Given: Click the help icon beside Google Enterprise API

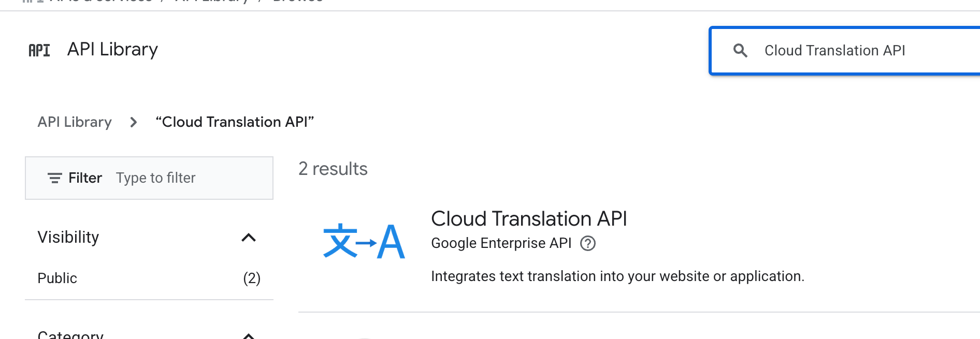Looking at the screenshot, I should [x=588, y=243].
